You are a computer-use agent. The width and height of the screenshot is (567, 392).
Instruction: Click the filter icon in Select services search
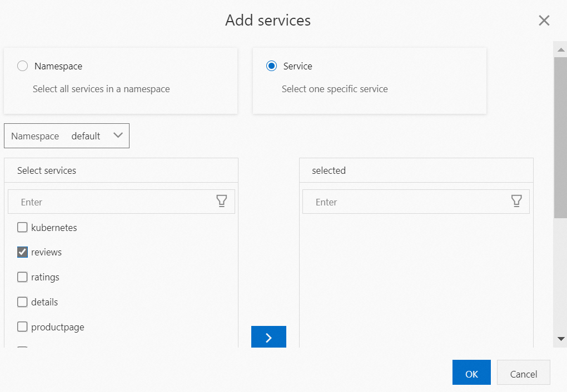point(222,202)
